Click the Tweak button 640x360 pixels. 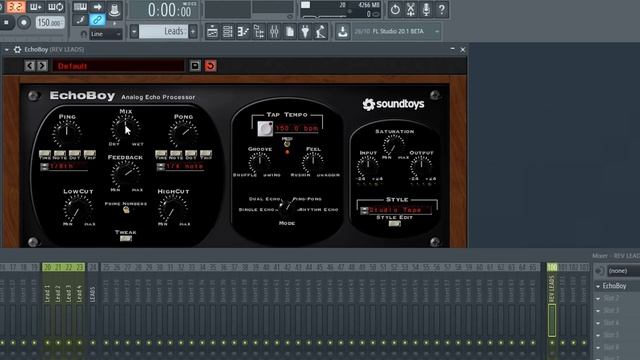tap(125, 238)
